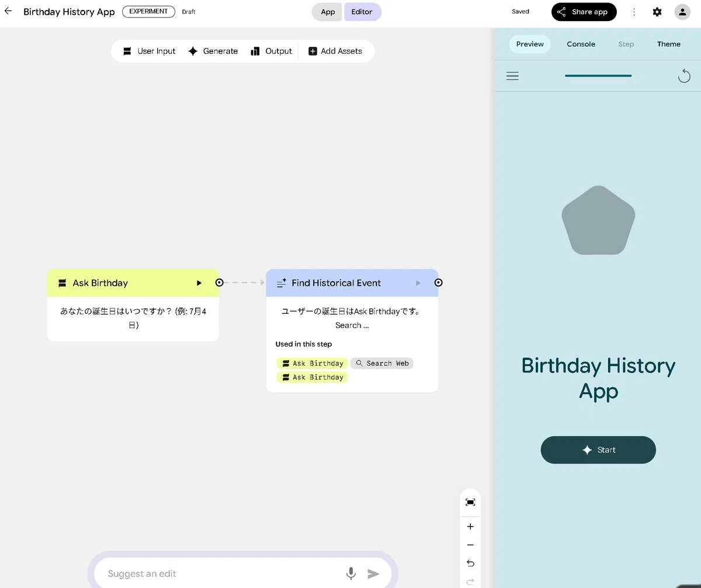Open the preview hamburger menu

tap(512, 76)
